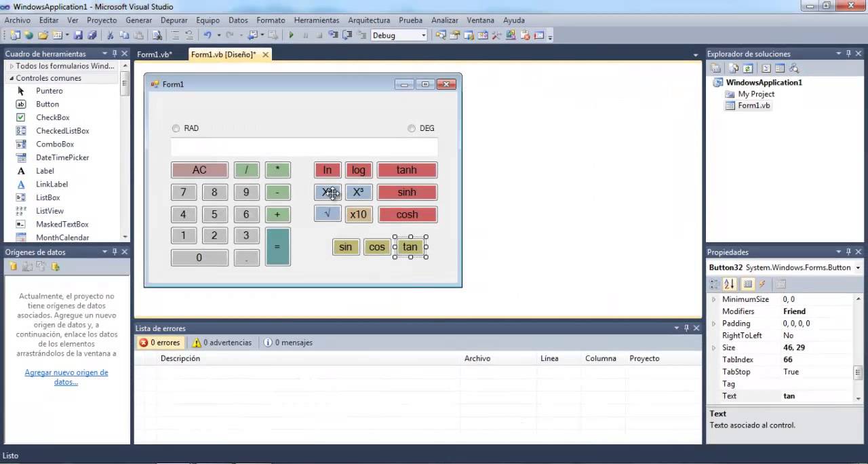Click the Save toolbar icon
Image resolution: width=868 pixels, height=464 pixels.
pyautogui.click(x=78, y=35)
